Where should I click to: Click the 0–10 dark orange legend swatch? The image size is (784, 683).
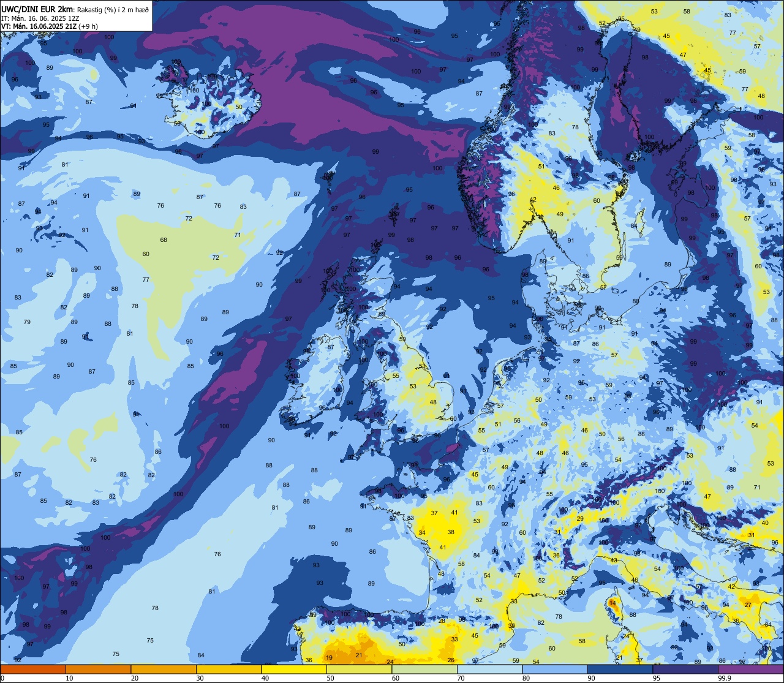click(x=33, y=669)
